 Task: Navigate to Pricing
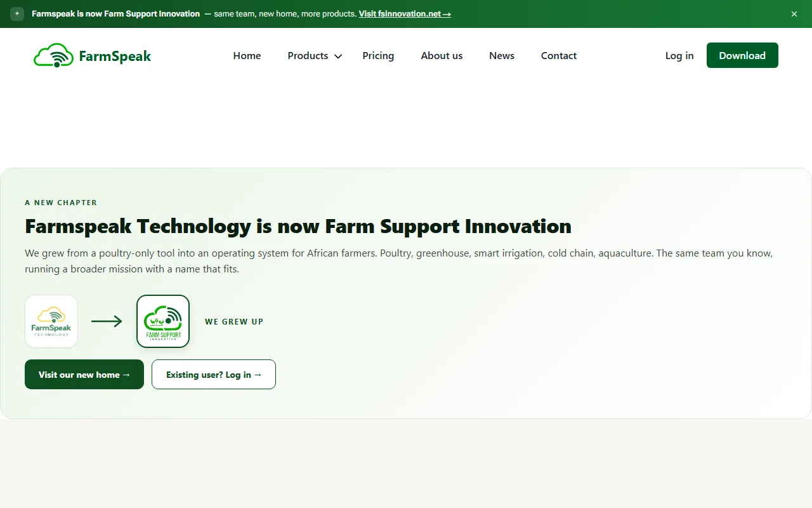pos(378,56)
